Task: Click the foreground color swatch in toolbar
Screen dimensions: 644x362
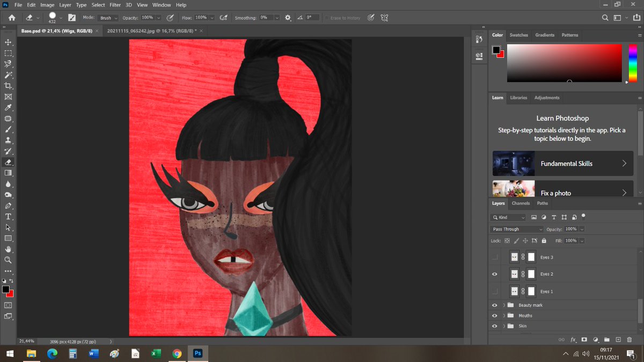Action: click(5, 290)
